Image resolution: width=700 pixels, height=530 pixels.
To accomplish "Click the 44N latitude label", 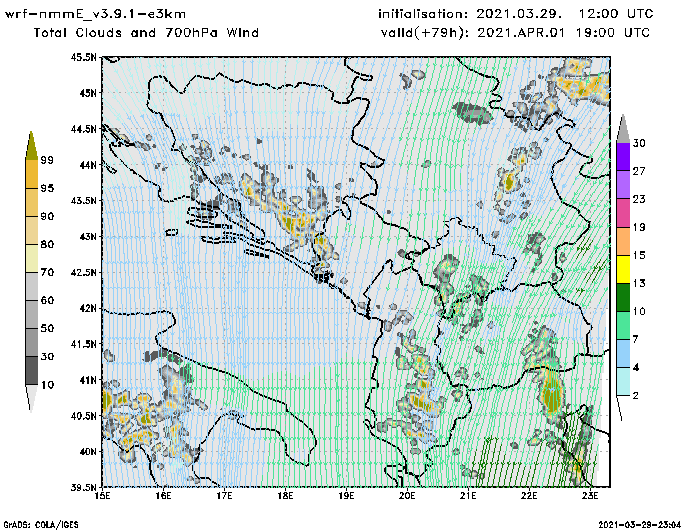I will 88,165.
